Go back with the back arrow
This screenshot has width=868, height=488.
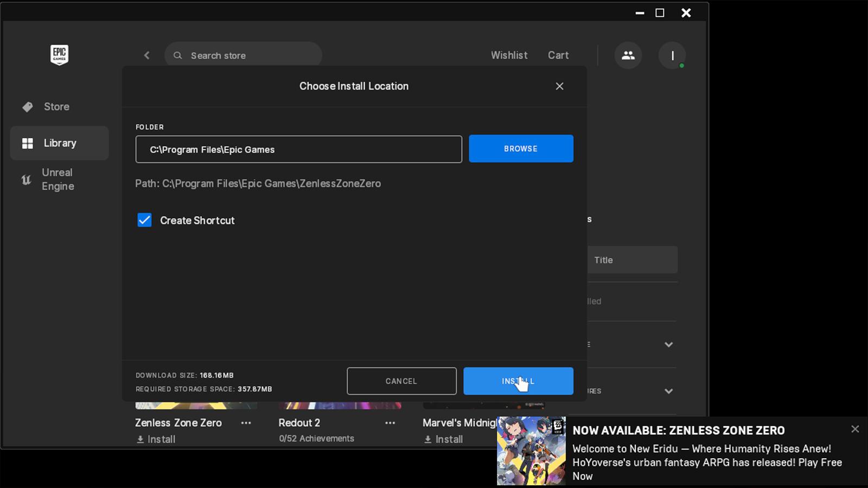click(x=146, y=55)
